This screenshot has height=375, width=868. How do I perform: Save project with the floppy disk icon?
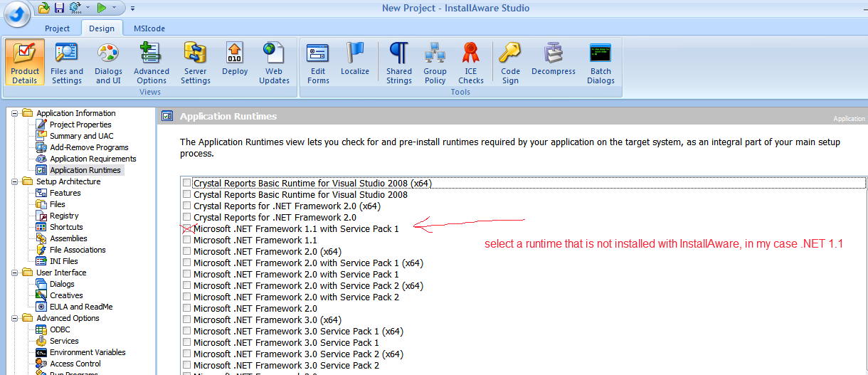(59, 8)
